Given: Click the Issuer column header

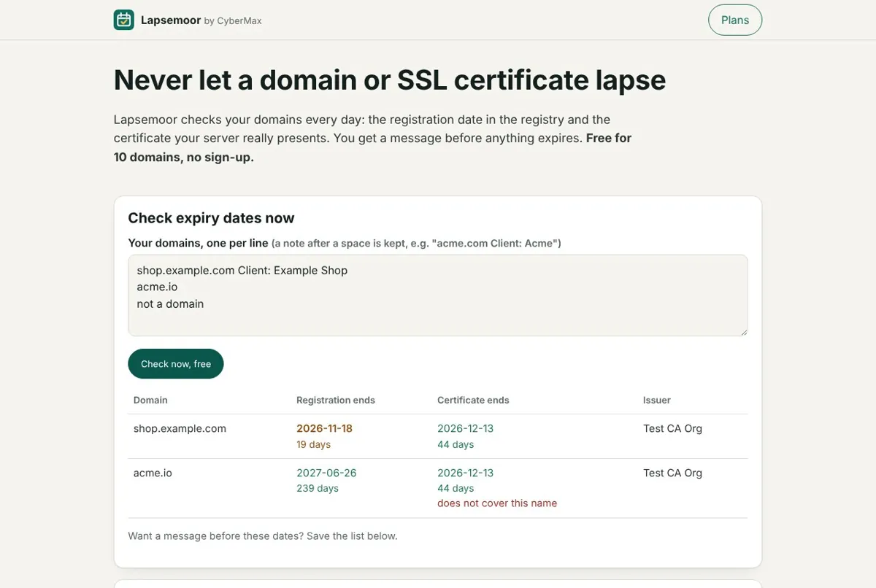Looking at the screenshot, I should point(657,400).
